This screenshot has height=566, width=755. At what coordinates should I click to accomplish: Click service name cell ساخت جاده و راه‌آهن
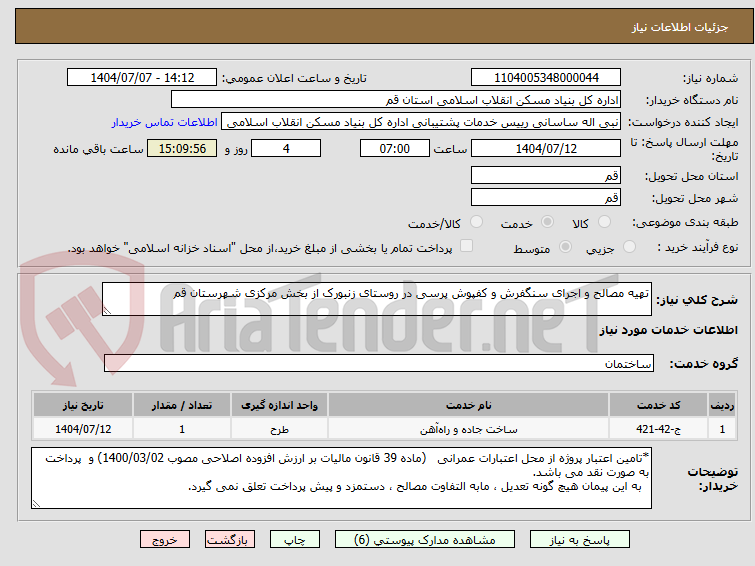click(469, 429)
